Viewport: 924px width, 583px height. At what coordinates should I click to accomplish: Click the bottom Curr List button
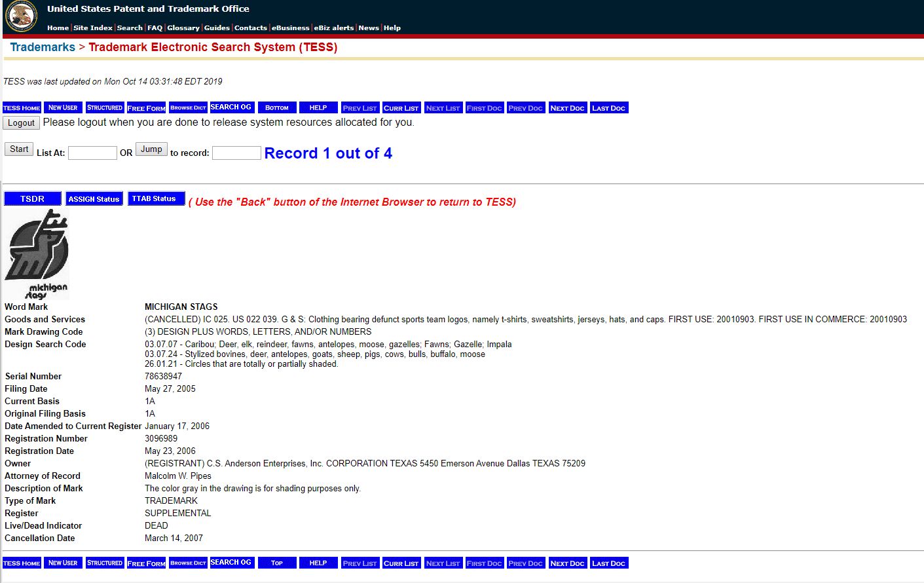tap(401, 563)
